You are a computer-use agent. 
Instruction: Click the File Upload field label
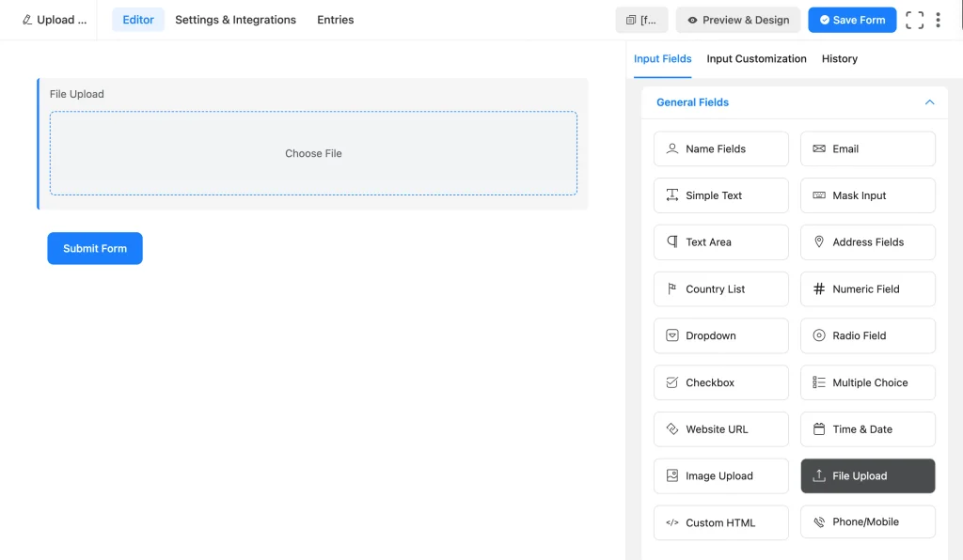click(77, 94)
